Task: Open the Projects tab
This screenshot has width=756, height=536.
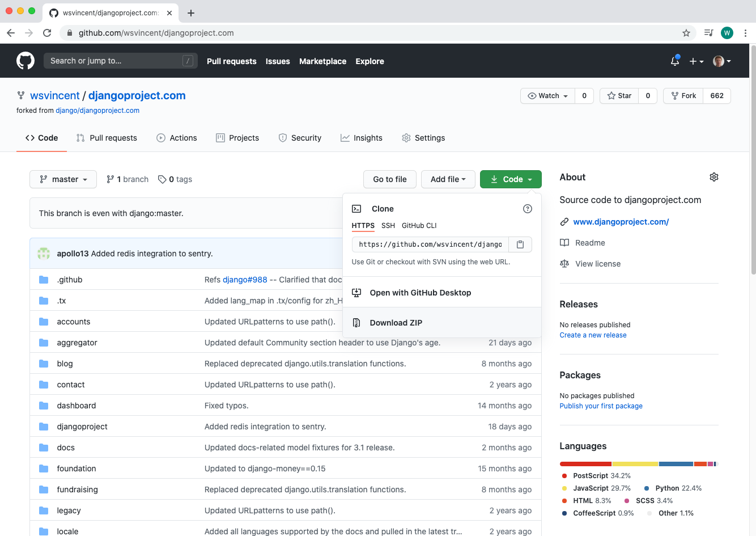Action: coord(237,138)
